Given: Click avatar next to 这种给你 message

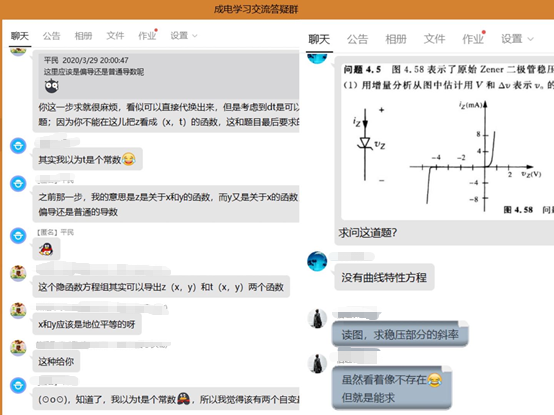Looking at the screenshot, I should (x=18, y=348).
